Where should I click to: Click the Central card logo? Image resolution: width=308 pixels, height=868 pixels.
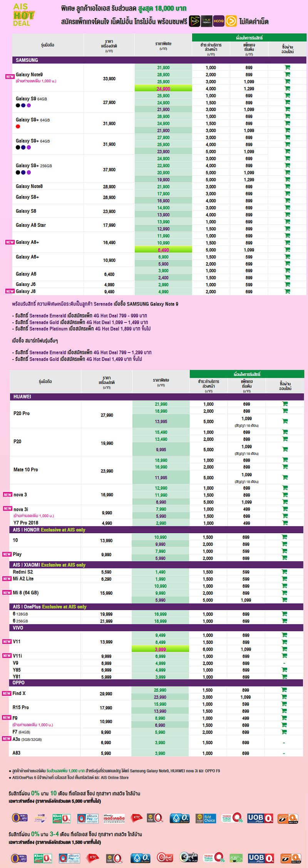point(165,857)
